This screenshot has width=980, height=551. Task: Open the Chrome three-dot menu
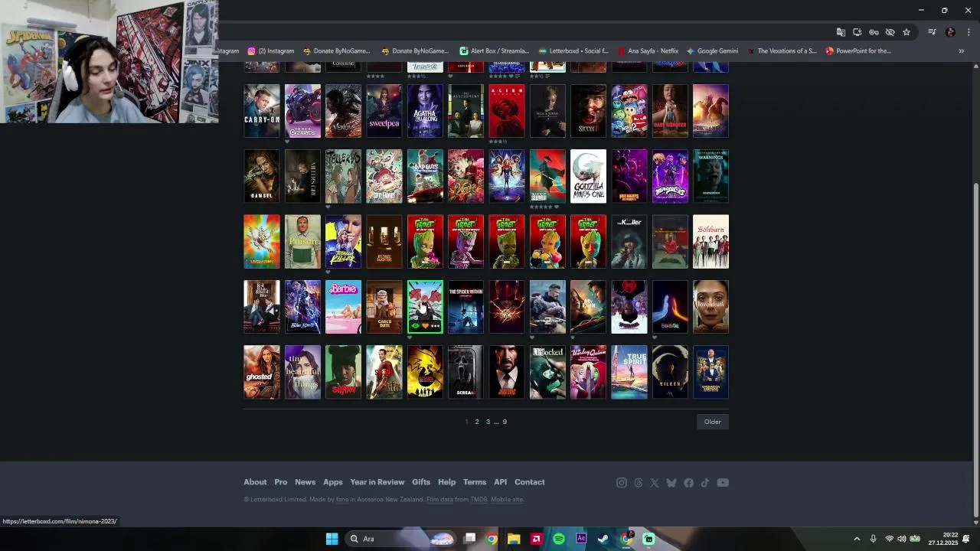tap(969, 32)
